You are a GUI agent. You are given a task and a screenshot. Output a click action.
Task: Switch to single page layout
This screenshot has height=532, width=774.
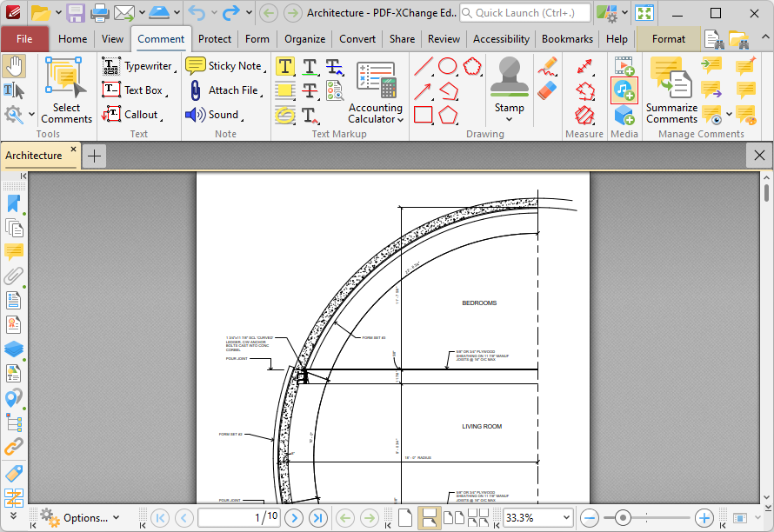point(405,518)
